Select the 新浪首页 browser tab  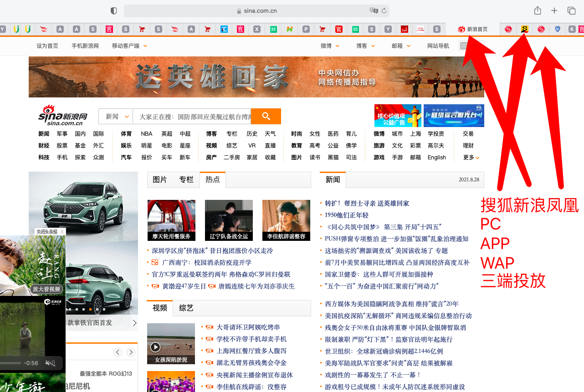tap(472, 29)
